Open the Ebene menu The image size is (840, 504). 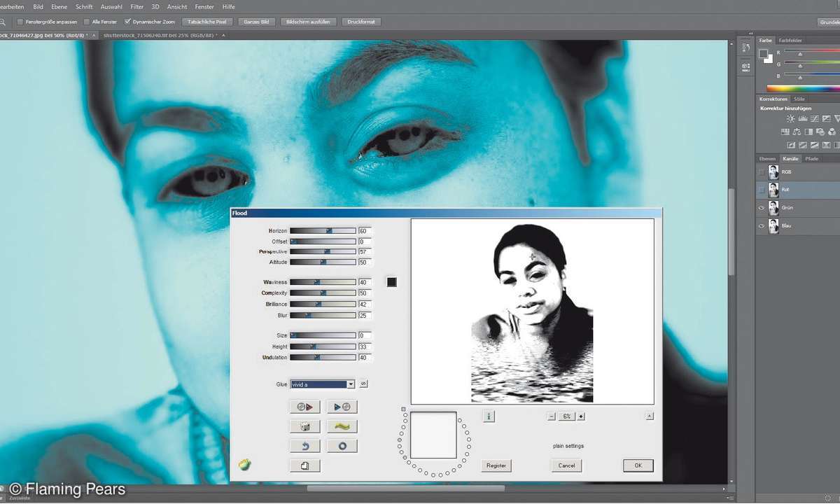pos(59,6)
